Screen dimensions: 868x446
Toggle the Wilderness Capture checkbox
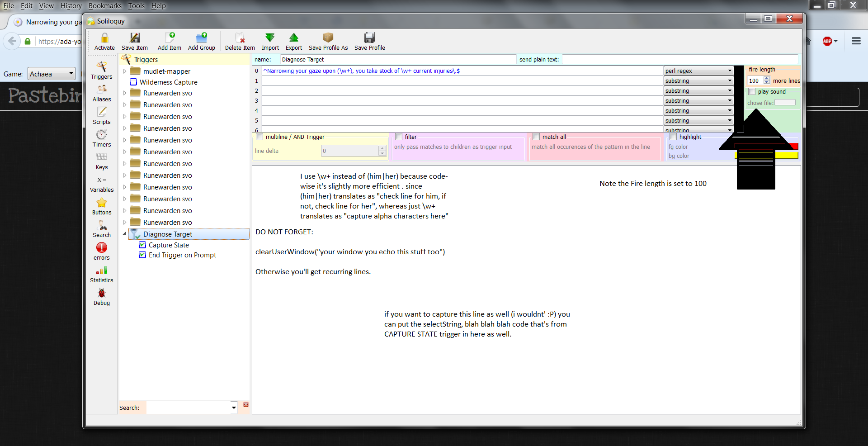point(133,82)
